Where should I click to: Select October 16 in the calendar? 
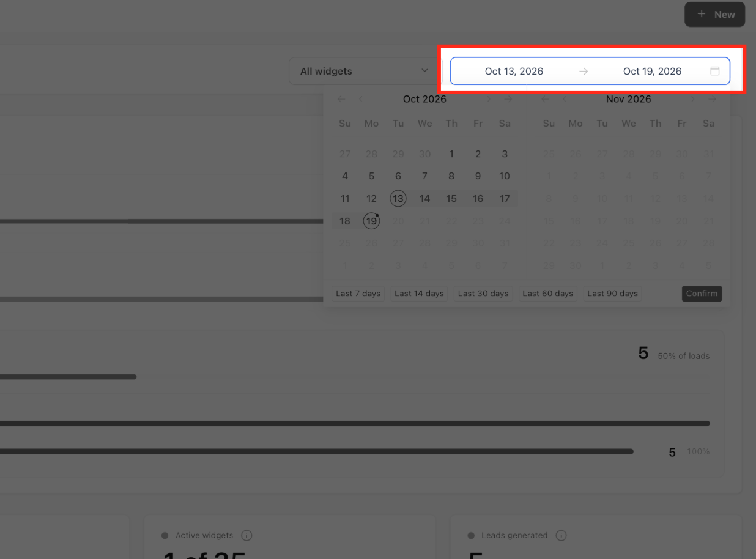coord(478,199)
